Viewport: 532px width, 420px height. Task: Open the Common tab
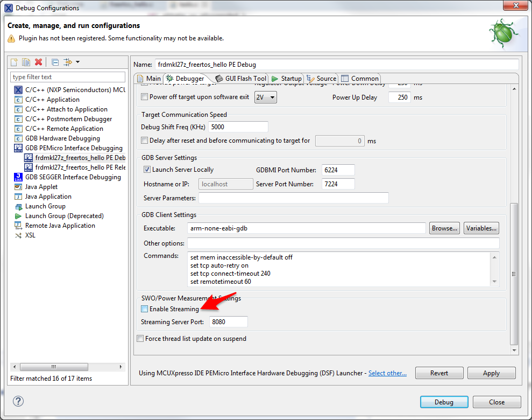click(360, 79)
